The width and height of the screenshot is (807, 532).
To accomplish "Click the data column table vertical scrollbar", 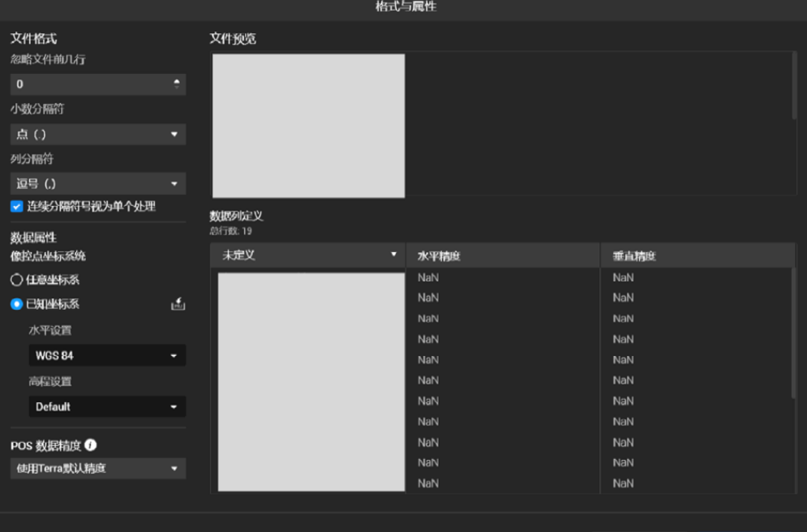I will tap(793, 332).
